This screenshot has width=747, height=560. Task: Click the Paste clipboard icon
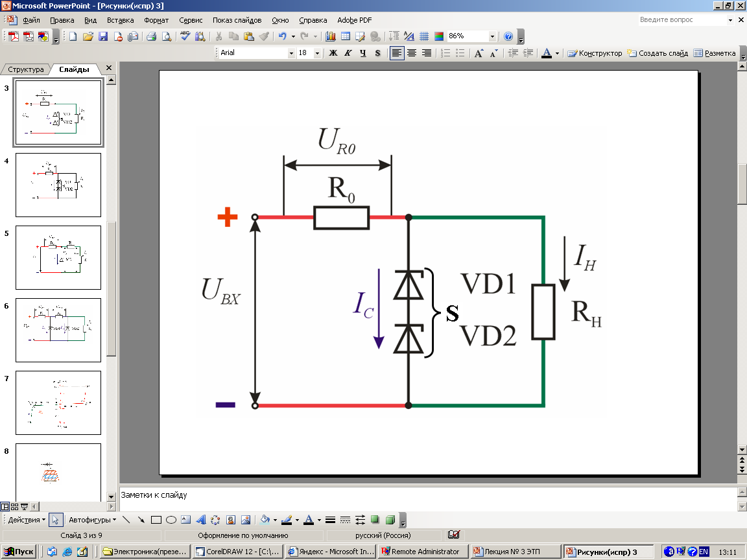coord(249,36)
